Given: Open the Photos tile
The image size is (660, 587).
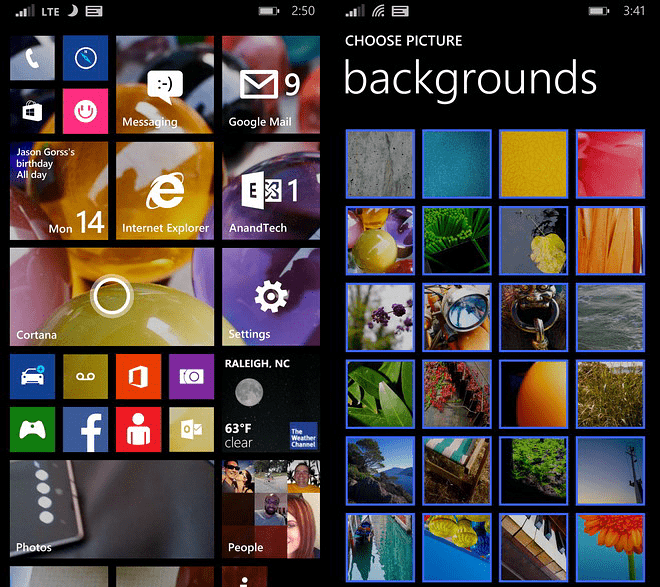Looking at the screenshot, I should coord(112,509).
